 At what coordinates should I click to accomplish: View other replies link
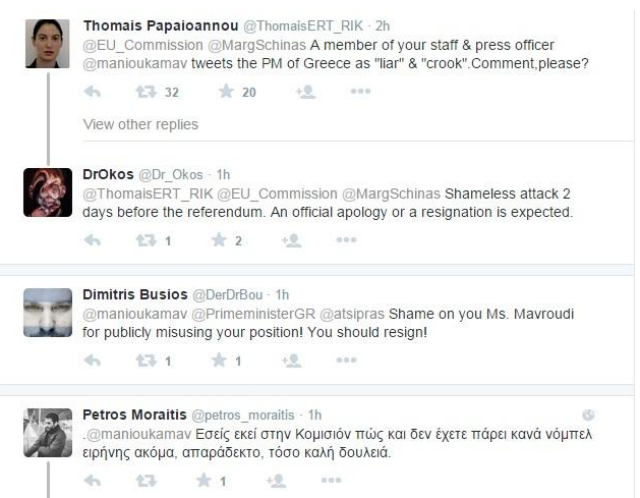[125, 125]
